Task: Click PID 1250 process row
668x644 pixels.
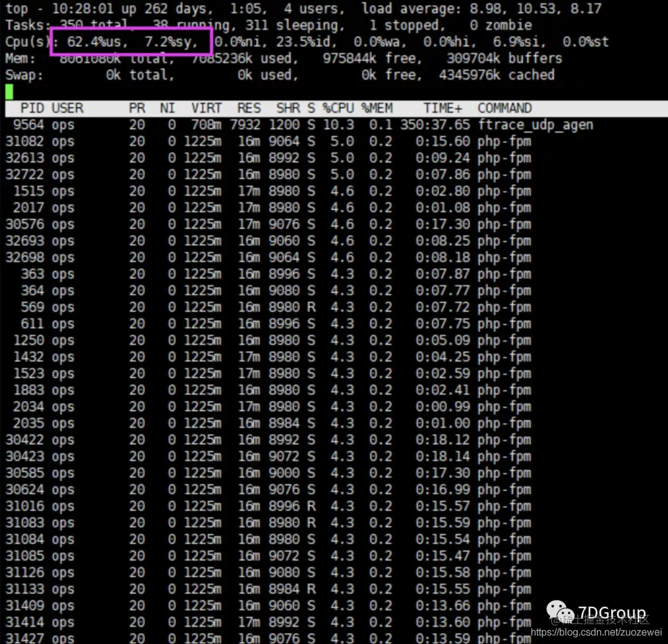Action: tap(268, 341)
